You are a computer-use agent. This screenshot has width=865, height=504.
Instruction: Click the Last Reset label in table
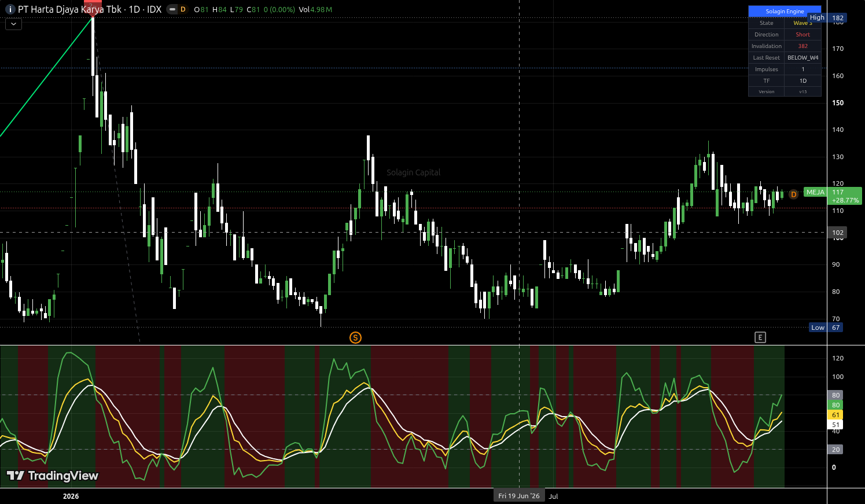tap(766, 58)
